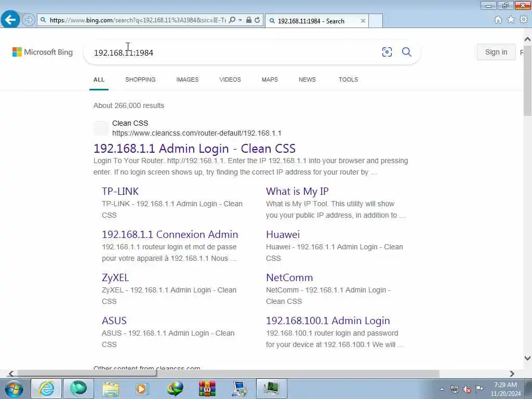Image resolution: width=532 pixels, height=399 pixels.
Task: Switch to the SHOPPING tab
Action: [x=140, y=79]
